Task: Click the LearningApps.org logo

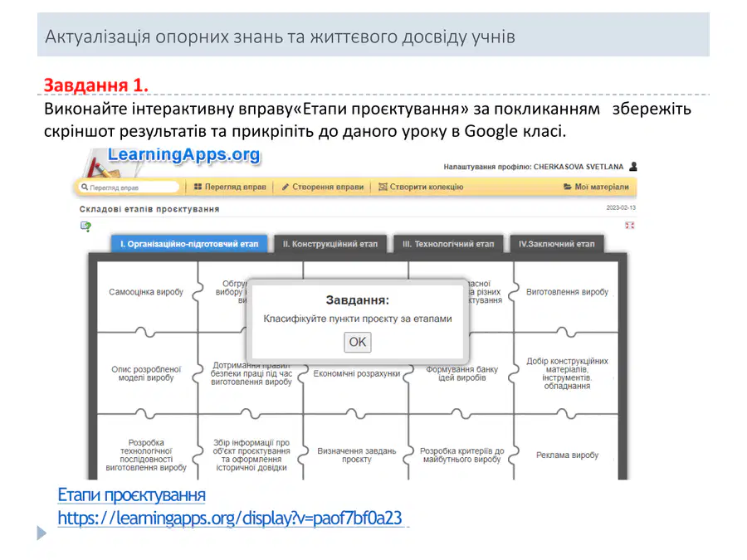Action: tap(184, 155)
